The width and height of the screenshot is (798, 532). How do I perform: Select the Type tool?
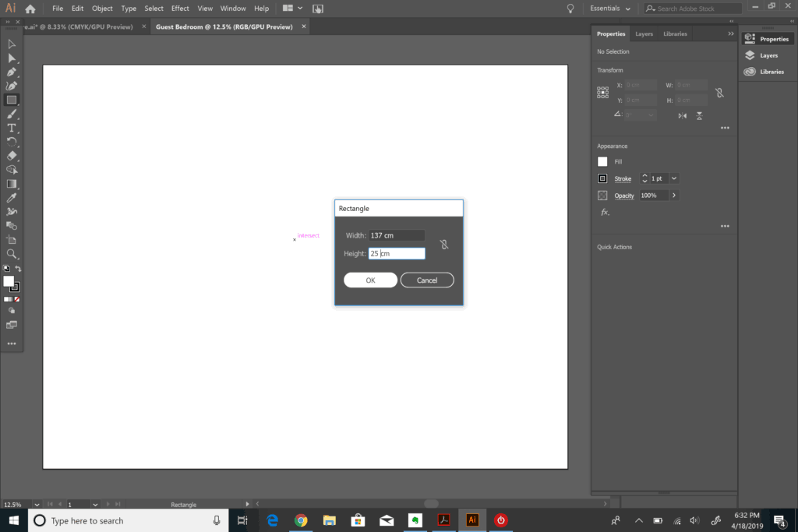11,129
